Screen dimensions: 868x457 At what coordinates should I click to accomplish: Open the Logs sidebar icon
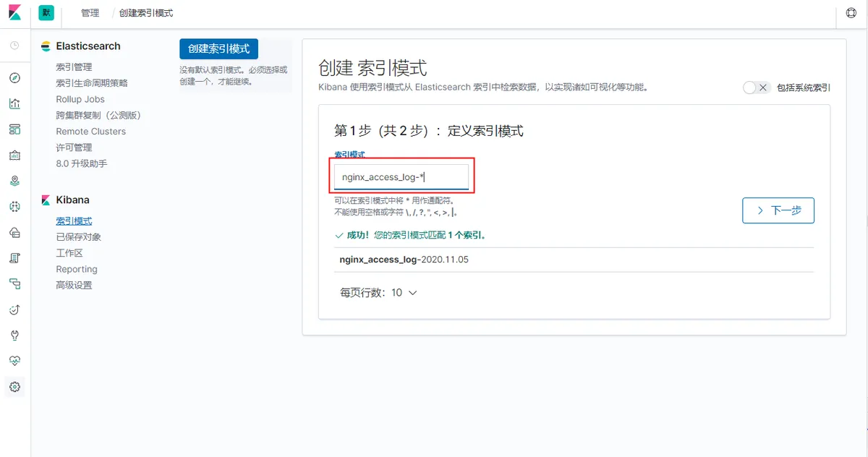point(14,258)
